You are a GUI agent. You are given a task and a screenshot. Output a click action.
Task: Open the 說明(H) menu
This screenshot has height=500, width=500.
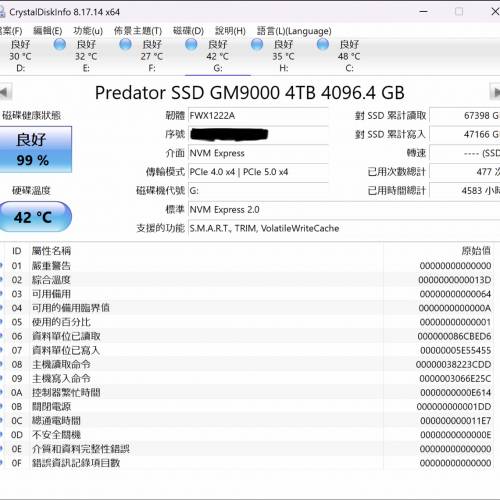click(230, 31)
